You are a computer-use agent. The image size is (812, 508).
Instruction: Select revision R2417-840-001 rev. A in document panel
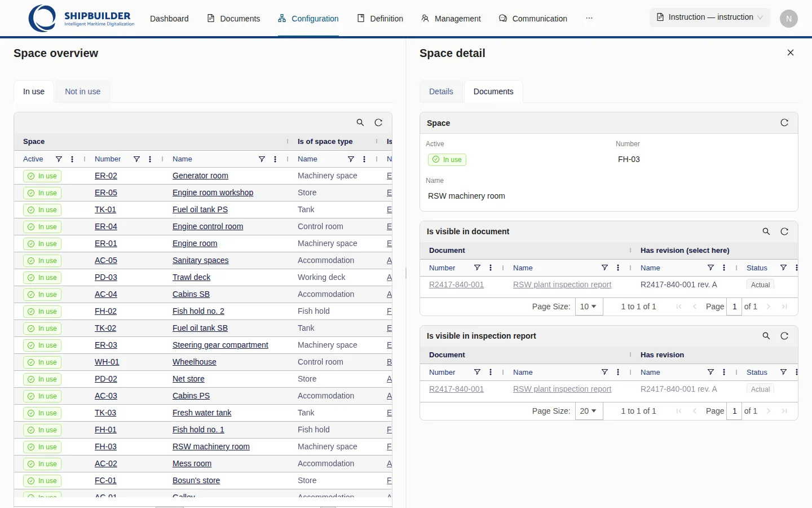679,284
